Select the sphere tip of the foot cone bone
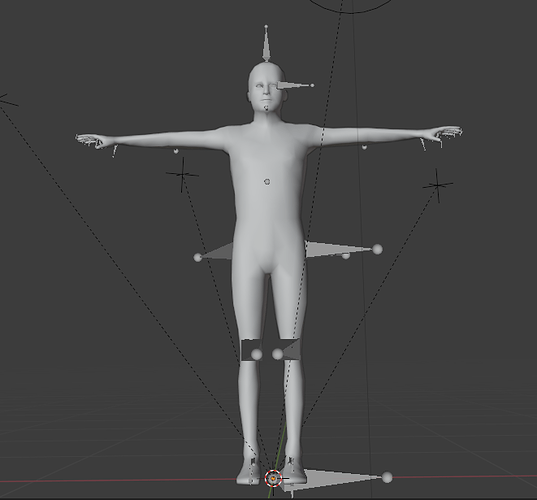Screen dimensions: 537x500 [387, 477]
